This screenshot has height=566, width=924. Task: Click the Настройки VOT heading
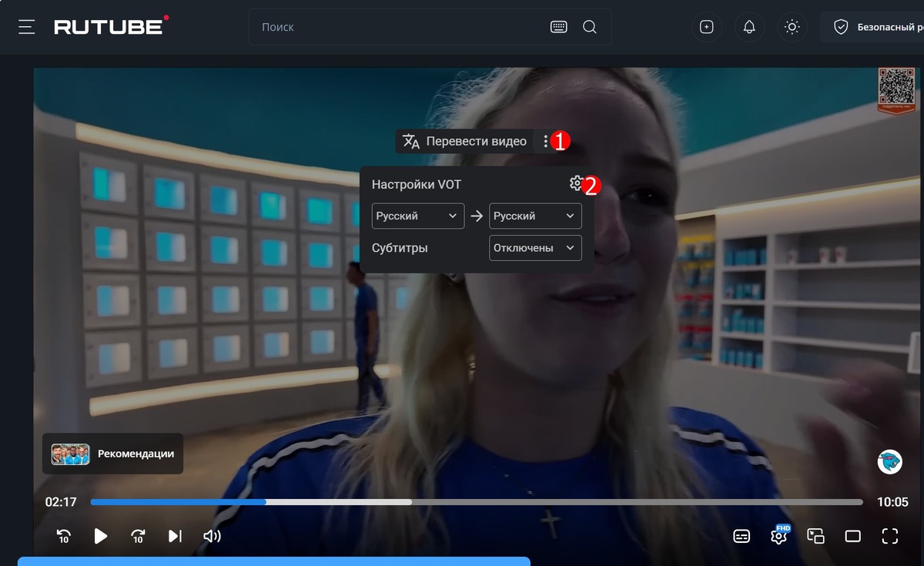coord(417,184)
